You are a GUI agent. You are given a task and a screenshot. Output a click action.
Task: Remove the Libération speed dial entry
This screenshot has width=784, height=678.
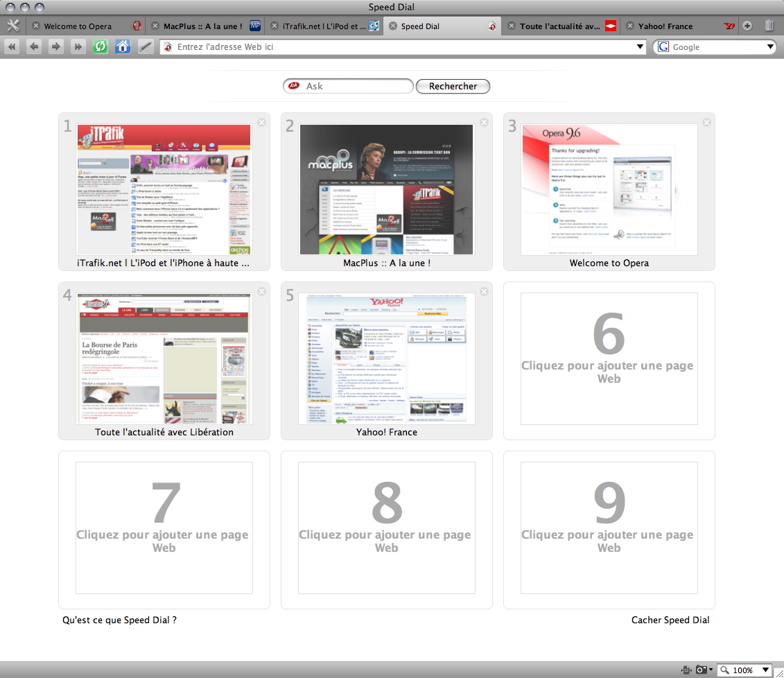pyautogui.click(x=261, y=291)
